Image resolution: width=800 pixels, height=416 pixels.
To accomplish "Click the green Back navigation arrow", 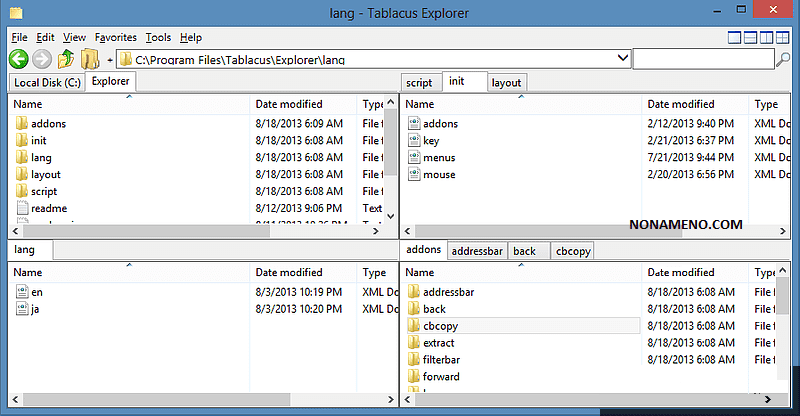I will 18,59.
